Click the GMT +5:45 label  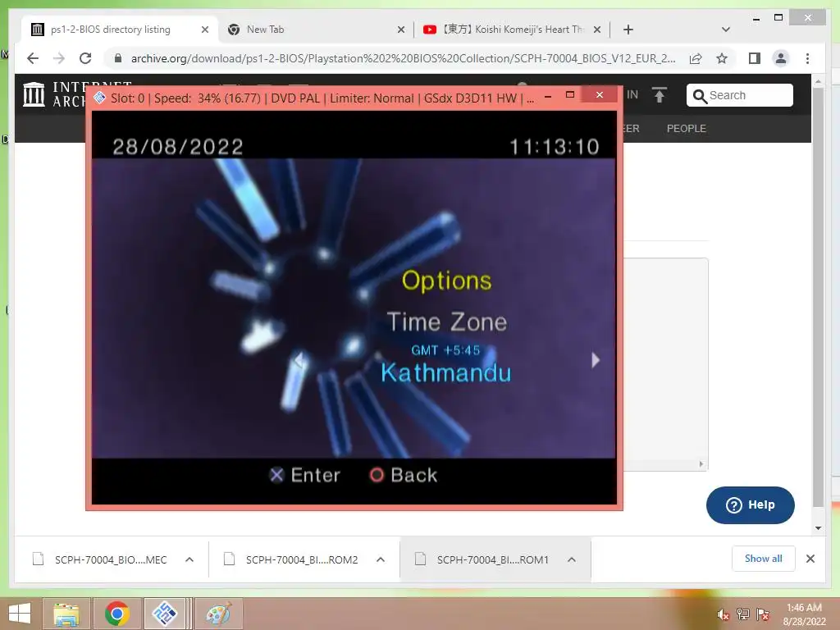(445, 350)
